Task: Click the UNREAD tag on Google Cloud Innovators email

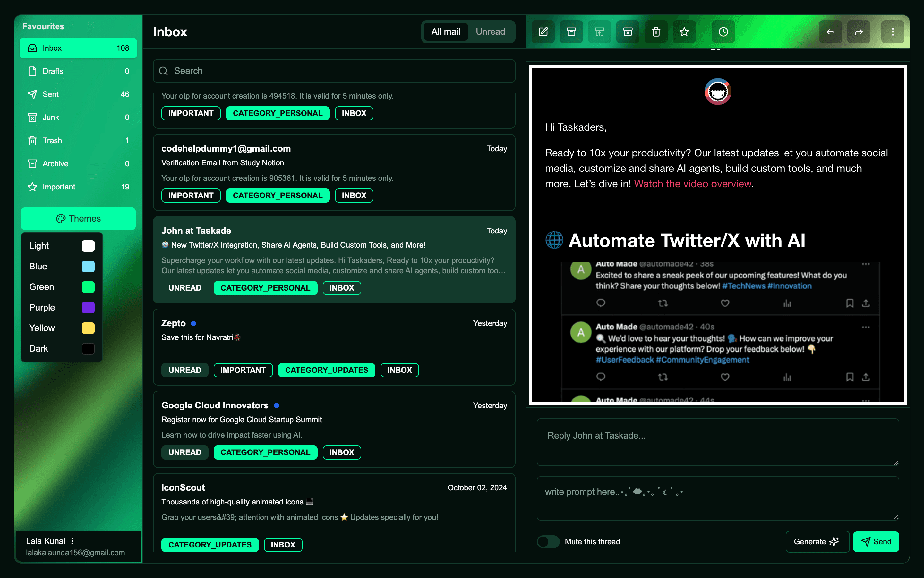Action: (185, 452)
